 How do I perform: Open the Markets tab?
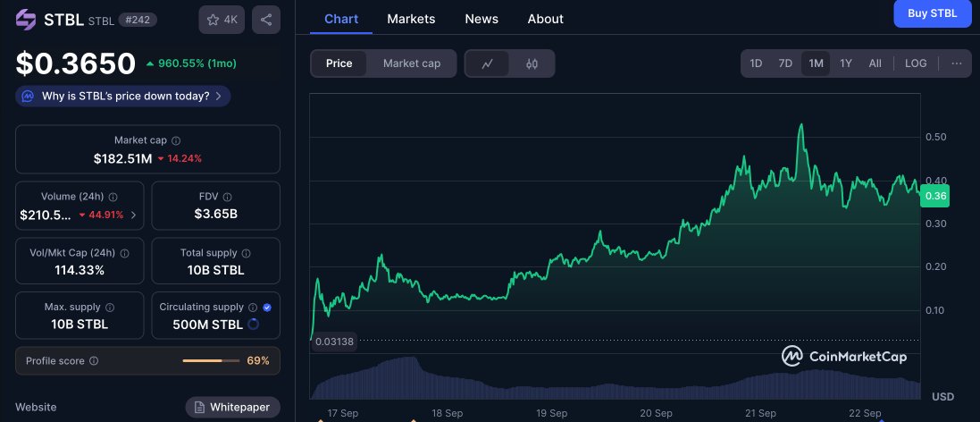(411, 19)
